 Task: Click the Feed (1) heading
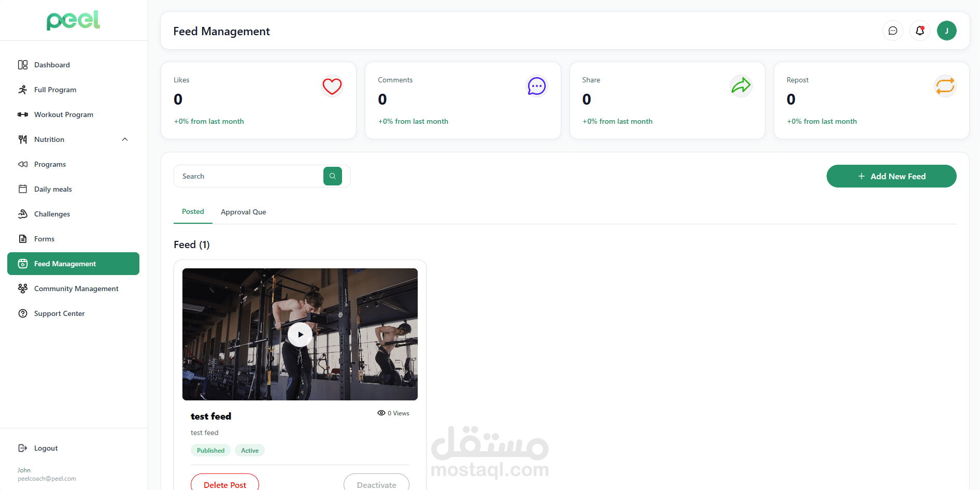pyautogui.click(x=192, y=244)
